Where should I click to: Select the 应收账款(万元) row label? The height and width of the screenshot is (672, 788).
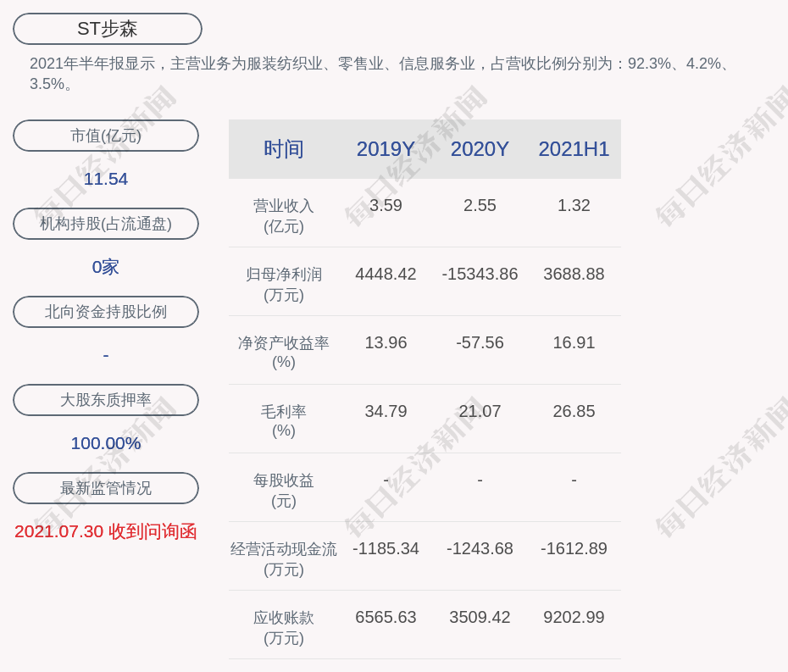(x=284, y=628)
